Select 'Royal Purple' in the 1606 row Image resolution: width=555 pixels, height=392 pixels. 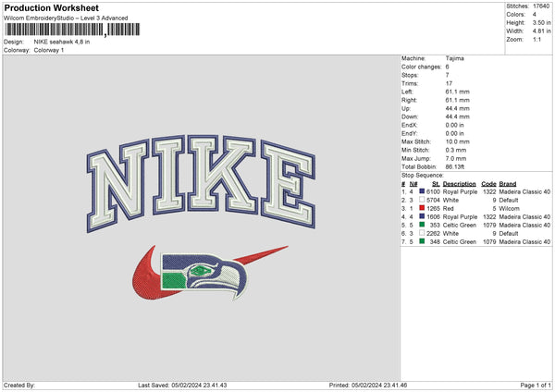coord(460,217)
